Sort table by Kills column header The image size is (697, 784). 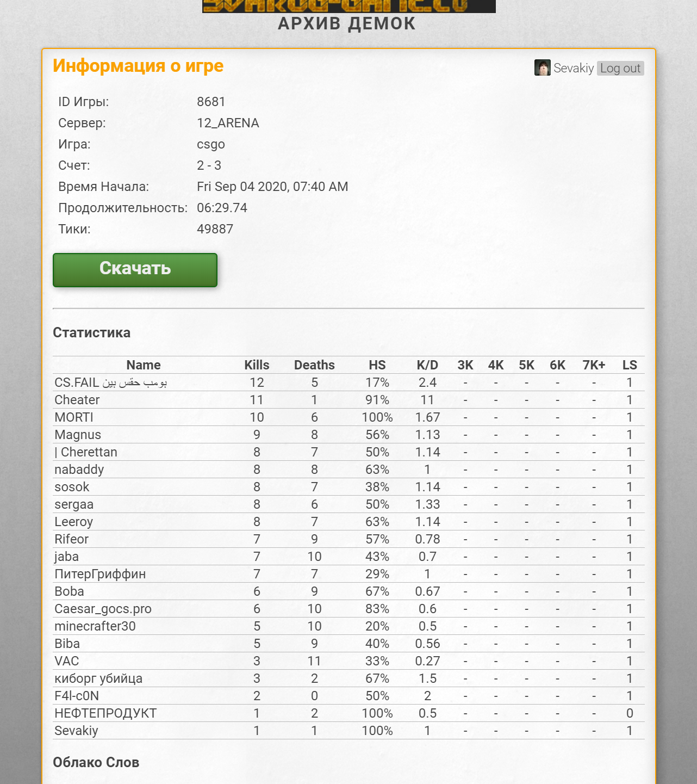(x=257, y=365)
